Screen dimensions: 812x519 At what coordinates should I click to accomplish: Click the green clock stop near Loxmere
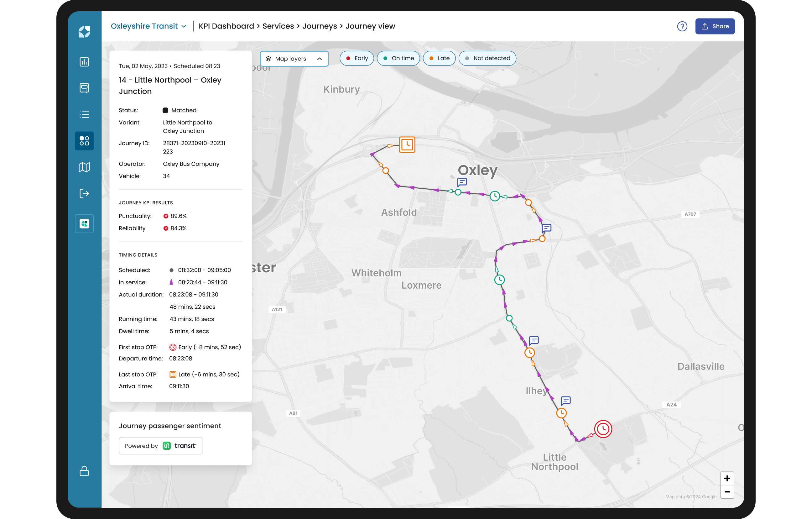[499, 280]
